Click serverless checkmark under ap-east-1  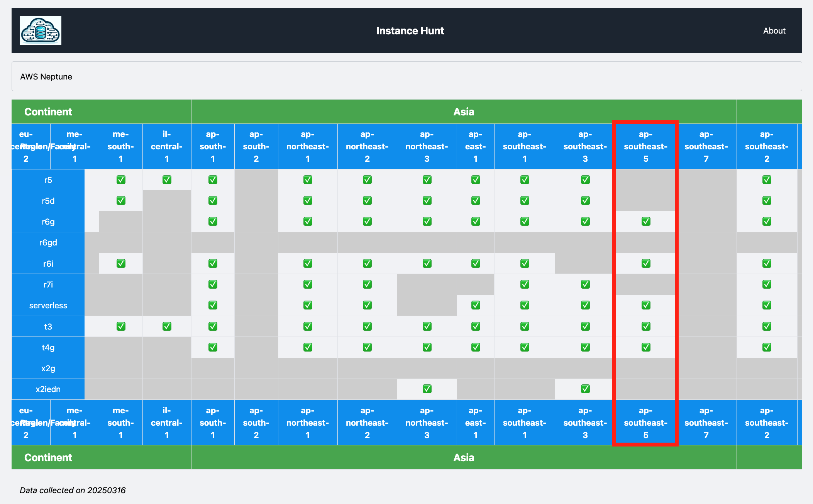click(476, 305)
